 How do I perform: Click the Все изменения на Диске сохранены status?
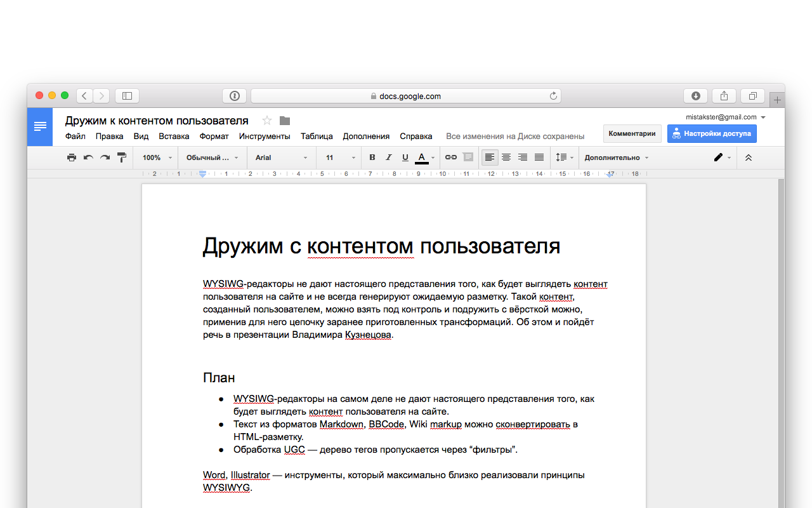[515, 136]
